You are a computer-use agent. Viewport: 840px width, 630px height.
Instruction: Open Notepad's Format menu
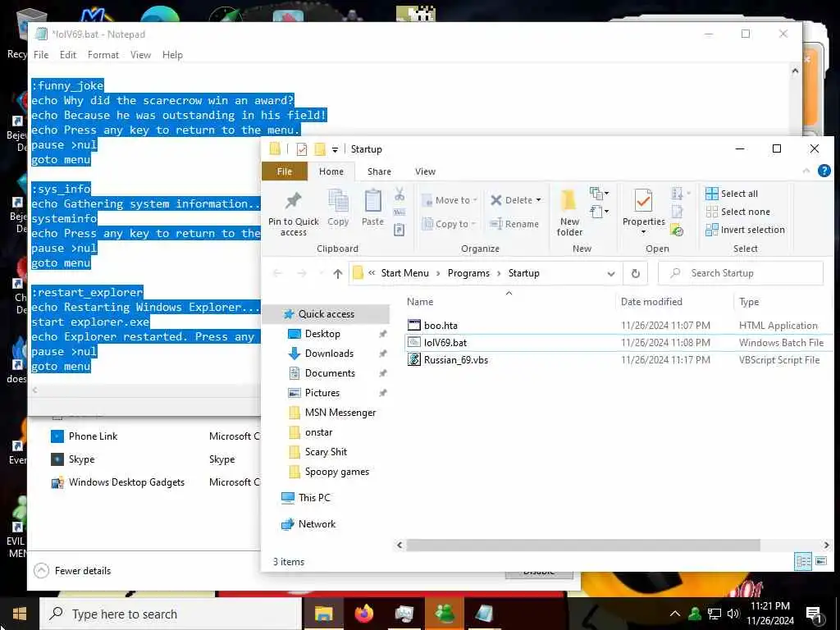pyautogui.click(x=103, y=55)
